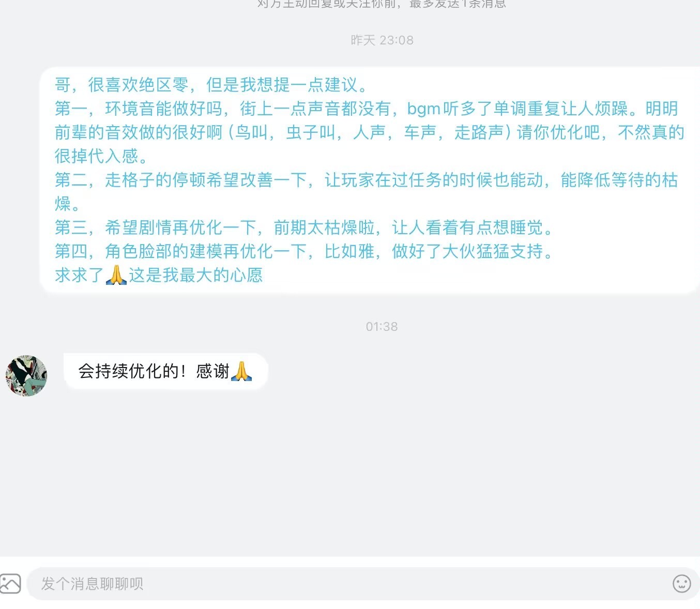Click the 昨天 23:08 timestamp
Screen dimensions: 700x609
tap(382, 40)
